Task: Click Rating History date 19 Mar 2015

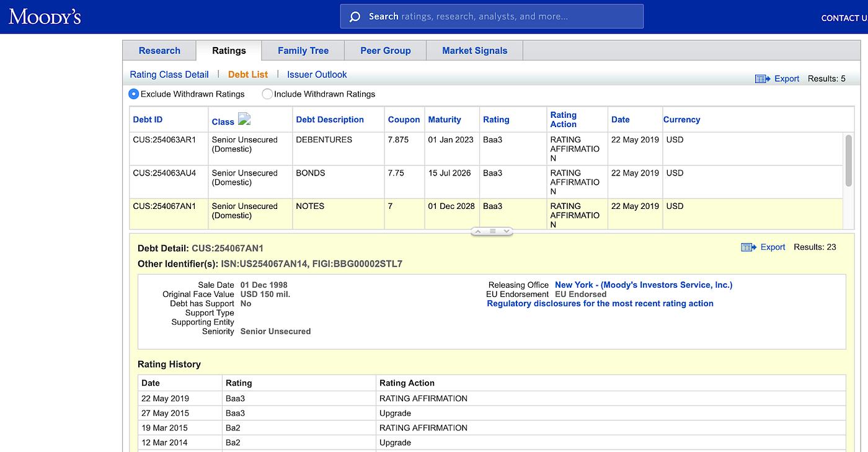Action: [x=164, y=428]
